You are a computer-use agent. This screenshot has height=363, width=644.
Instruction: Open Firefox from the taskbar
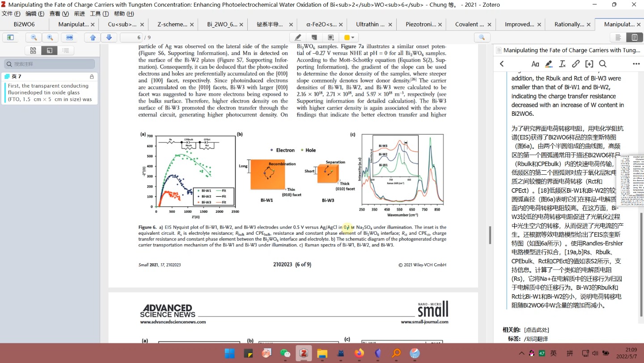pyautogui.click(x=359, y=353)
